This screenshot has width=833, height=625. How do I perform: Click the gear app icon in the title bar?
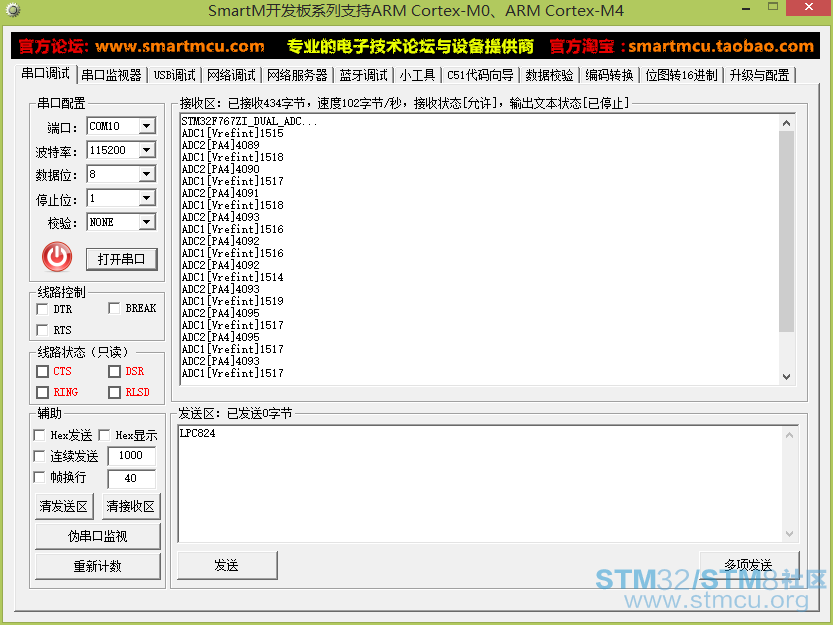12,10
